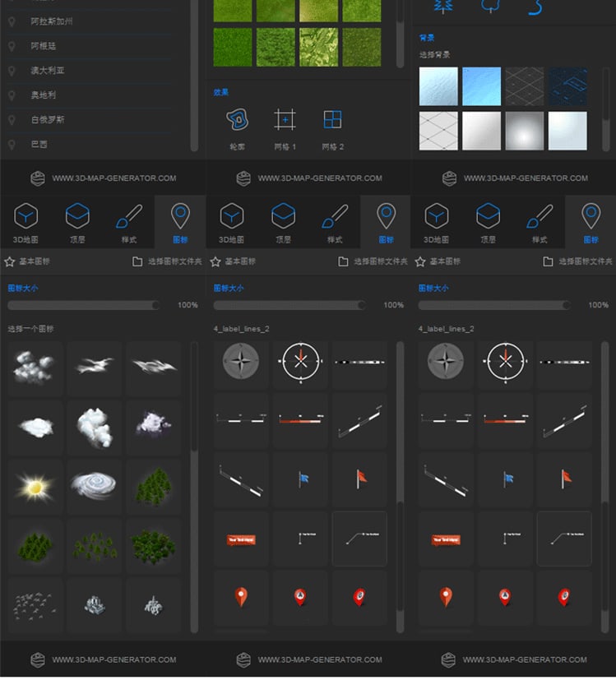Switch to 顶层 tab in left panel
The width and height of the screenshot is (616, 680).
77,222
